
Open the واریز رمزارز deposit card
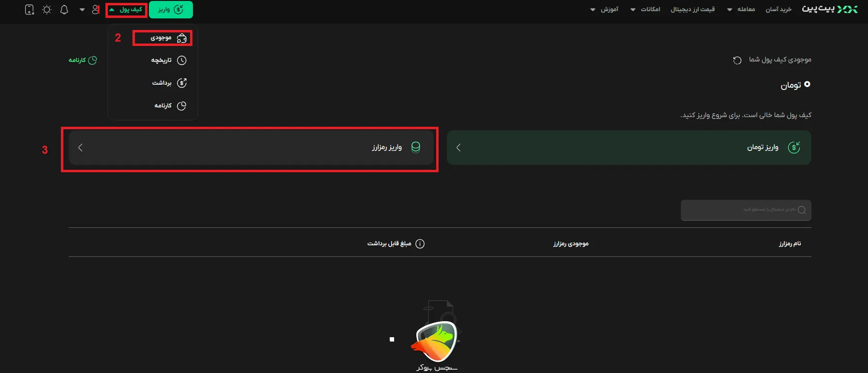click(x=251, y=148)
